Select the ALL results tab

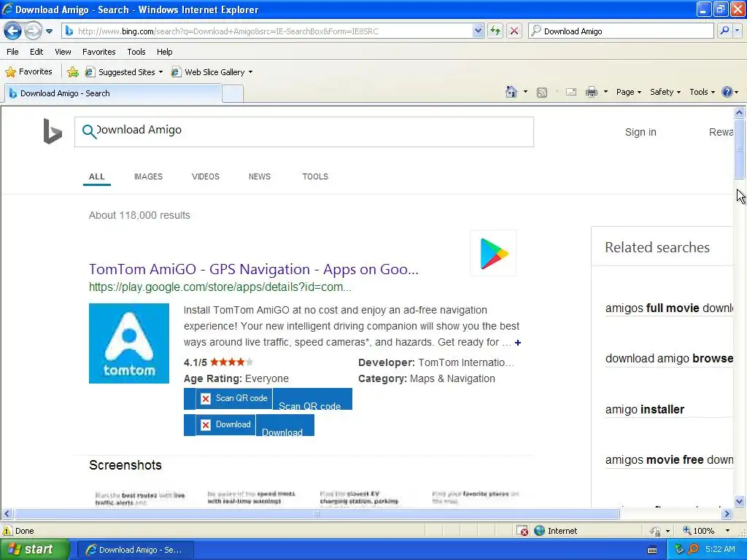(x=97, y=176)
